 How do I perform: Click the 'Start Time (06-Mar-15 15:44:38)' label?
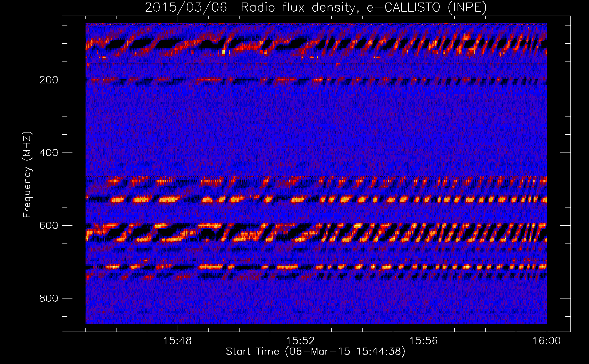coord(315,352)
